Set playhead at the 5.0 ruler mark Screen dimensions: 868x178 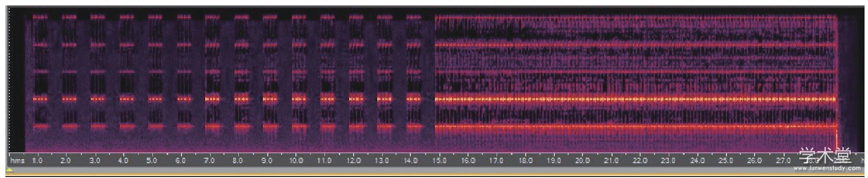pos(152,161)
